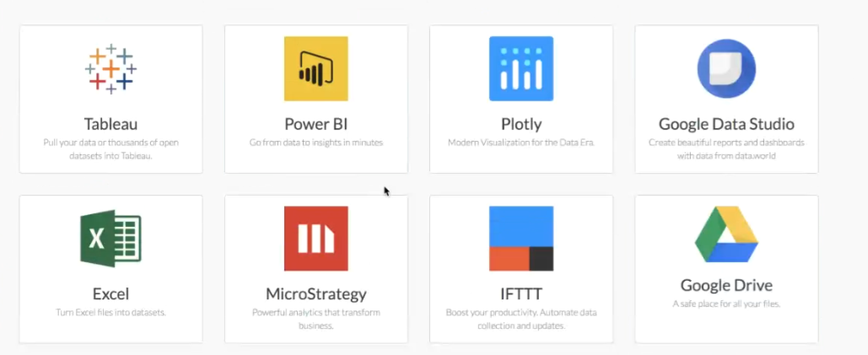Click 'Powerful analytics that transform business' text

(x=316, y=319)
